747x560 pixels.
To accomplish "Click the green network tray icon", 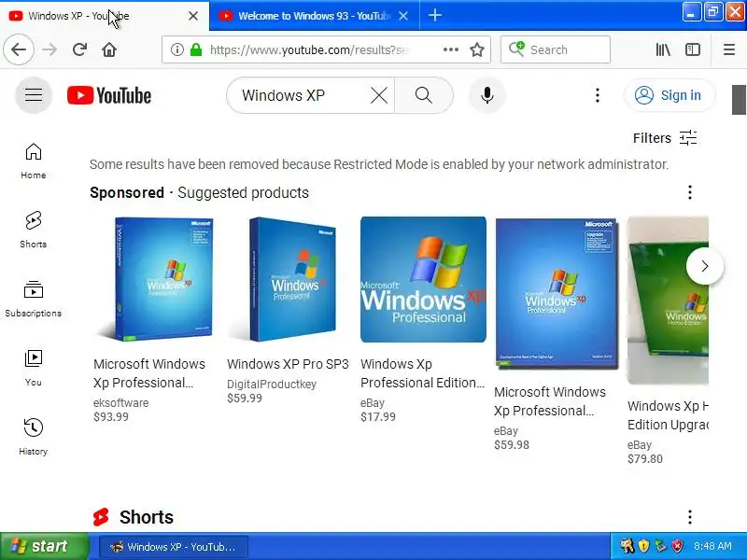I will pos(660,546).
